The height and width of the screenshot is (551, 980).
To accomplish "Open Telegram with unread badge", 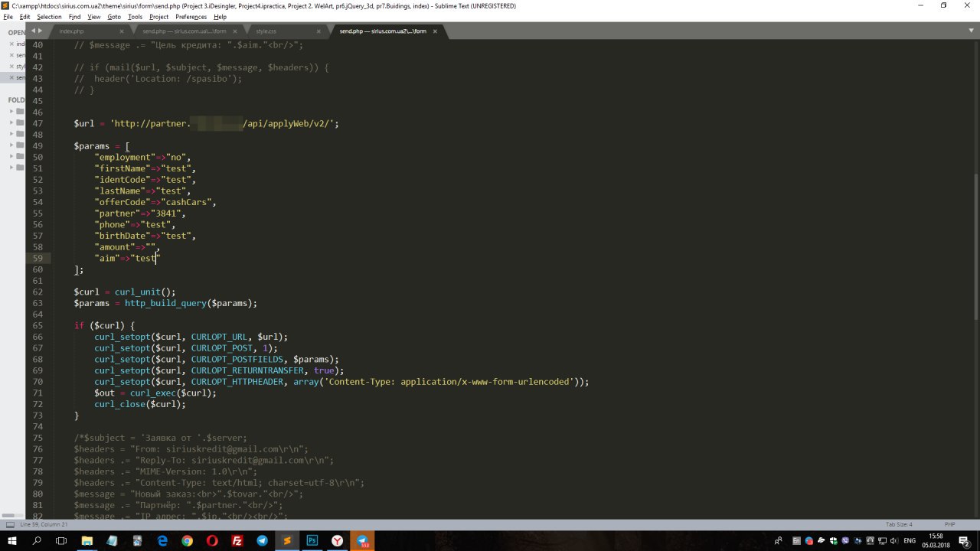I will (363, 540).
